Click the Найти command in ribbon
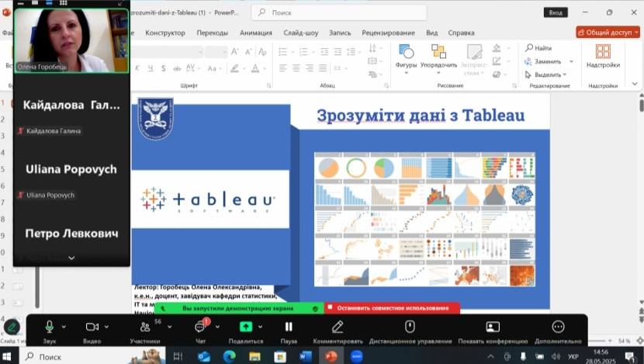Image resolution: width=644 pixels, height=364 pixels. 538,48
